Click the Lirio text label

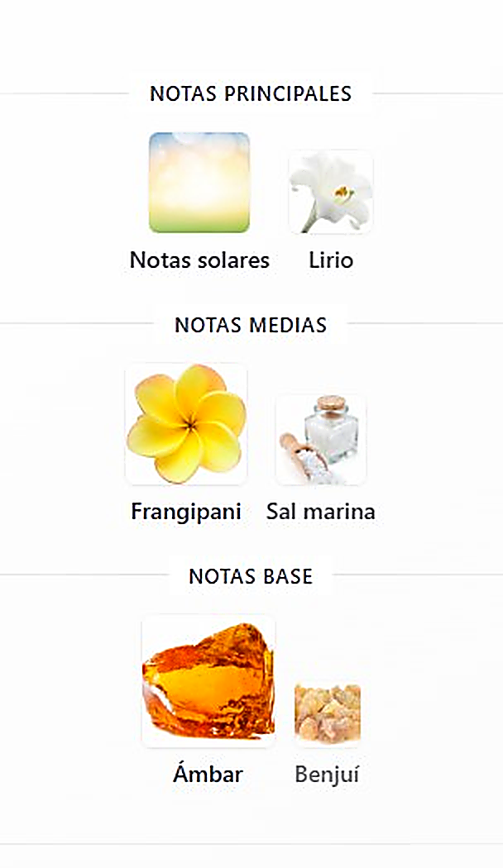(x=331, y=260)
